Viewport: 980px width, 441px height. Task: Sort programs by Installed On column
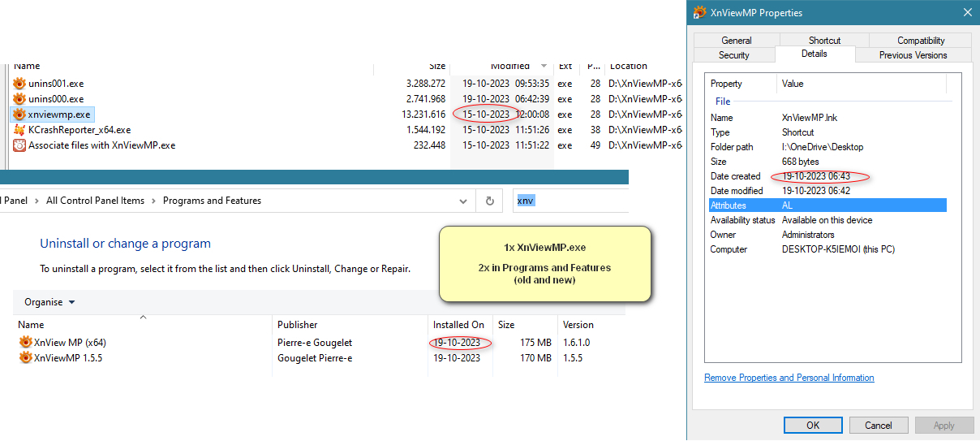click(x=460, y=325)
